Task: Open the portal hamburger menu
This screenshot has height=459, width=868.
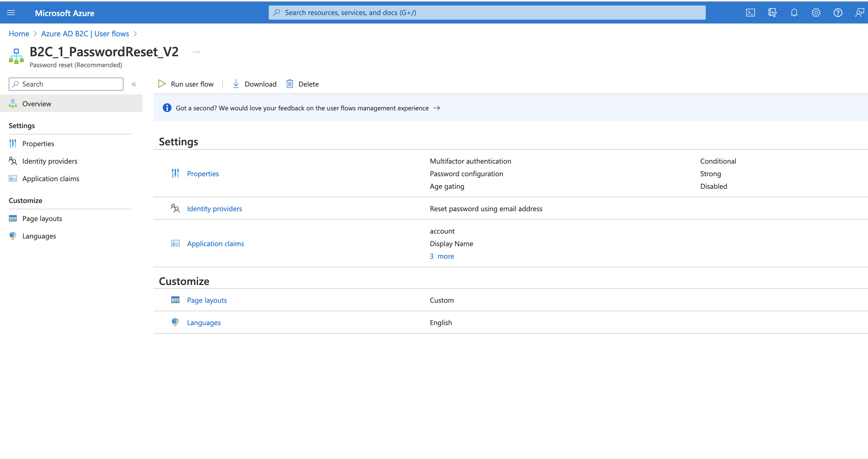Action: pyautogui.click(x=11, y=13)
